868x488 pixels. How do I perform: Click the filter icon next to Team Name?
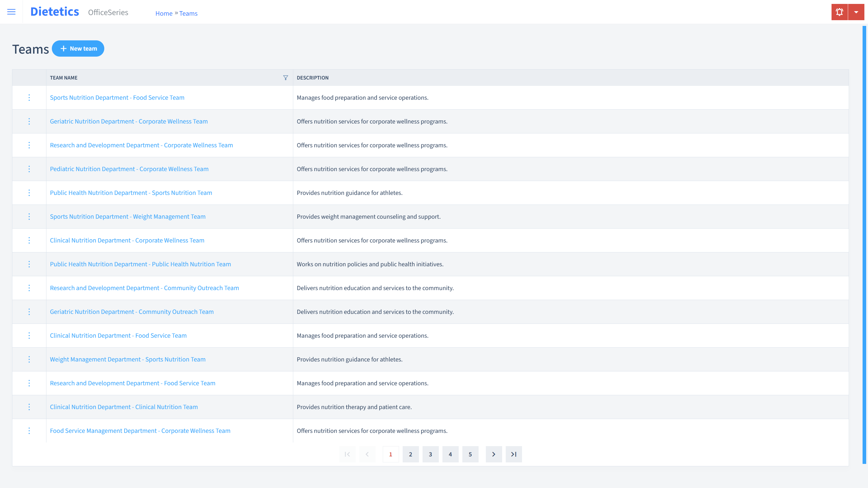pyautogui.click(x=285, y=77)
